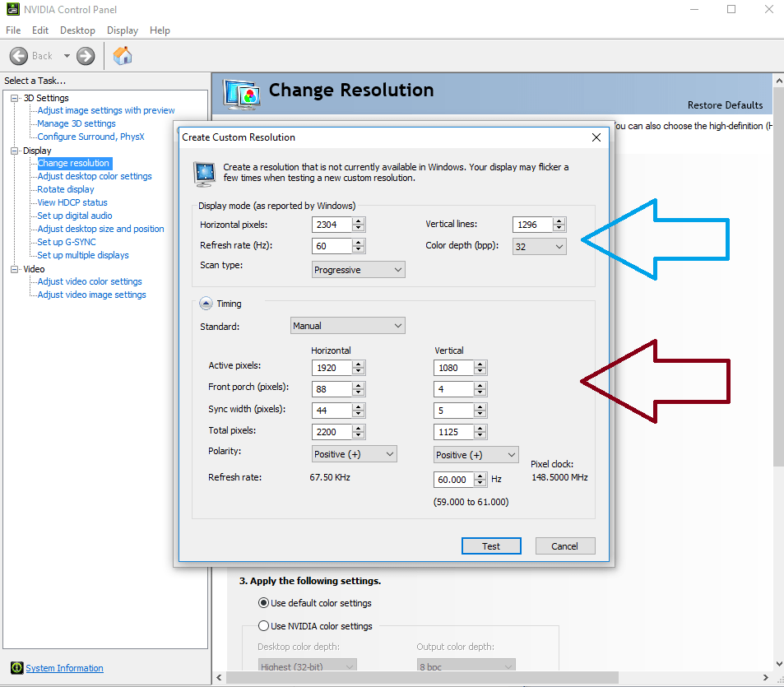The width and height of the screenshot is (784, 687).
Task: Click horizontal Total pixels 2200 field
Action: pos(332,431)
